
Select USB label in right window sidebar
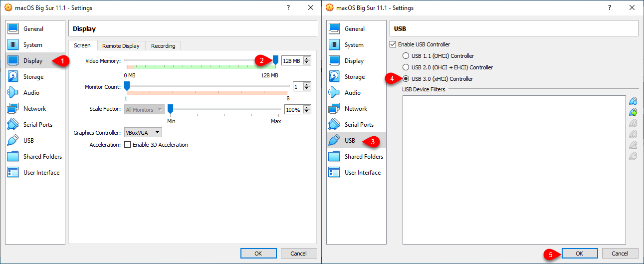(x=350, y=141)
